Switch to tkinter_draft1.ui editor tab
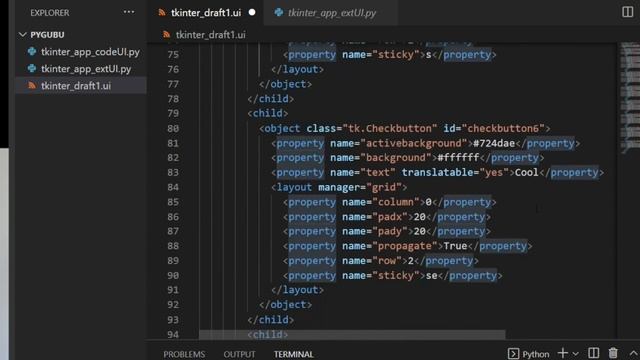Image resolution: width=640 pixels, height=360 pixels. coord(206,13)
